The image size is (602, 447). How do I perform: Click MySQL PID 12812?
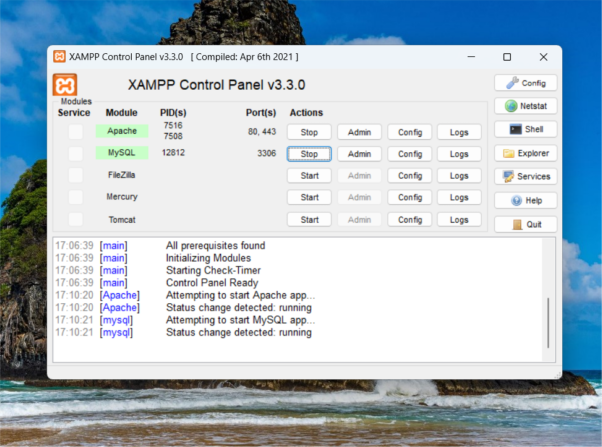click(173, 152)
